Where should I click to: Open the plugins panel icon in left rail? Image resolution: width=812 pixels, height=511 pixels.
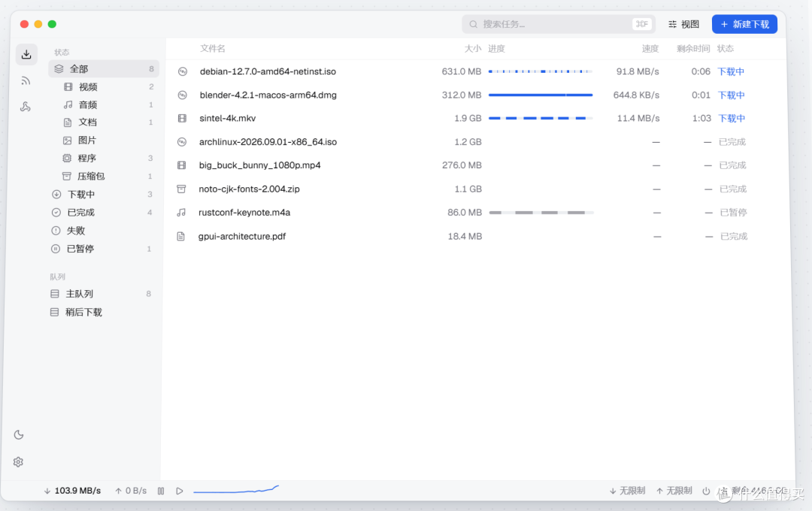tap(26, 107)
